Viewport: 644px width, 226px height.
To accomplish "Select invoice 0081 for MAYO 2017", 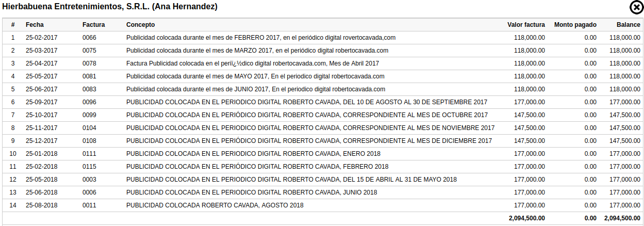I will [322, 76].
